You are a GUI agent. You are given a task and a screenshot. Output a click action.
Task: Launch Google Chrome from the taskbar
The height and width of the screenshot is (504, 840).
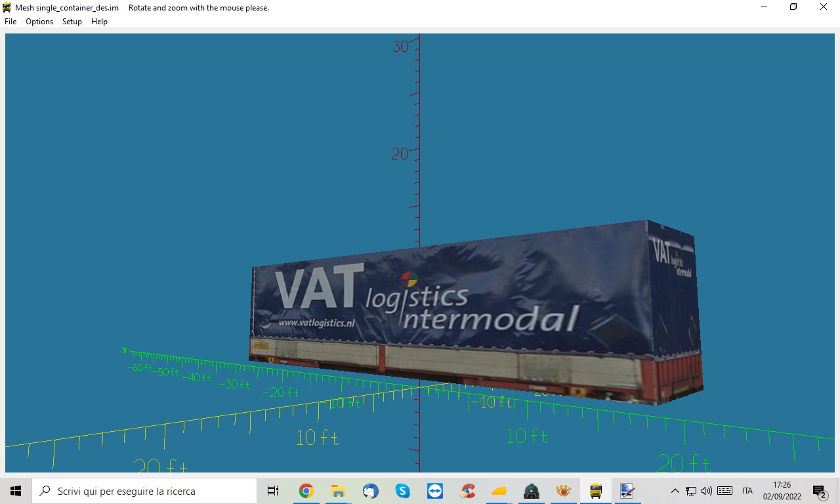coord(306,491)
